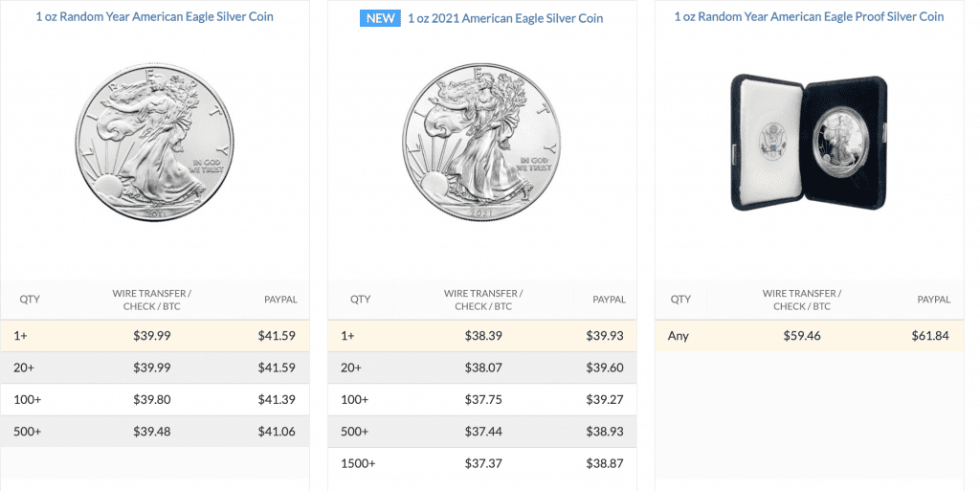Click the blue NEW badge
Viewport: 980px width, 491px height.
[x=380, y=18]
